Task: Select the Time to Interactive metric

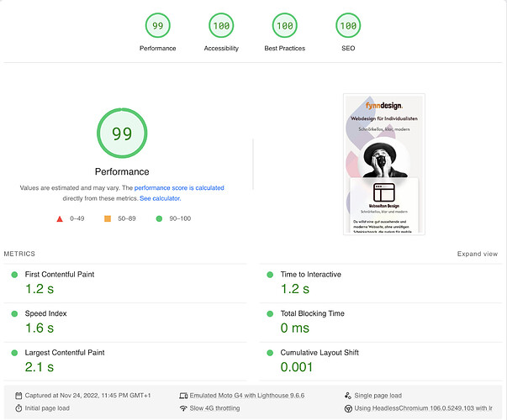Action: 310,275
